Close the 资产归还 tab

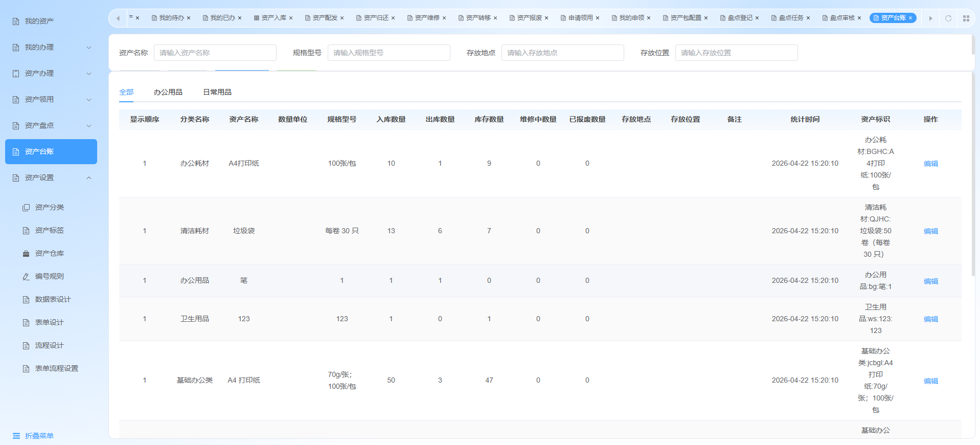(393, 18)
